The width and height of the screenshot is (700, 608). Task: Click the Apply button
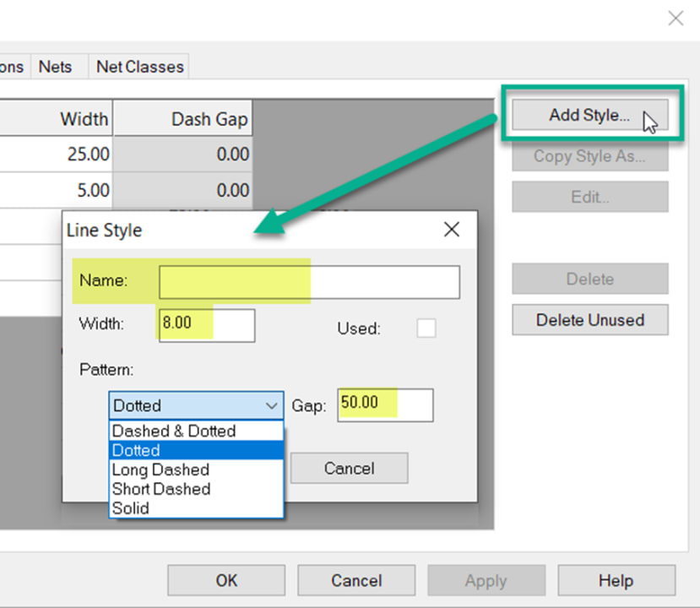(486, 580)
